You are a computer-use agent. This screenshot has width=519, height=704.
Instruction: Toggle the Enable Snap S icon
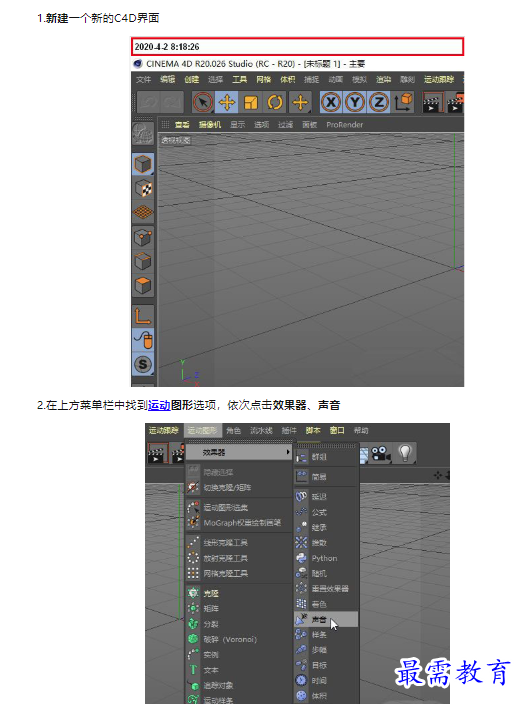143,364
